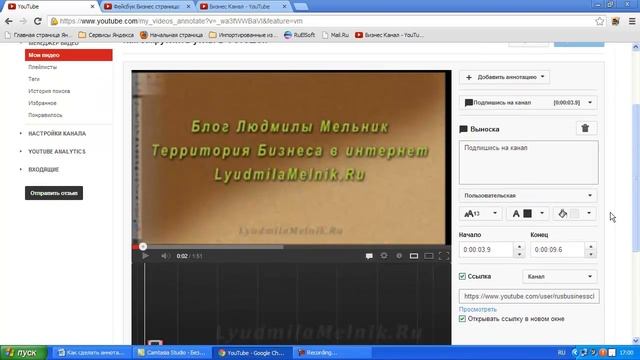Viewport: 640px width, 360px height.
Task: Click the video progress bar
Action: (x=291, y=247)
